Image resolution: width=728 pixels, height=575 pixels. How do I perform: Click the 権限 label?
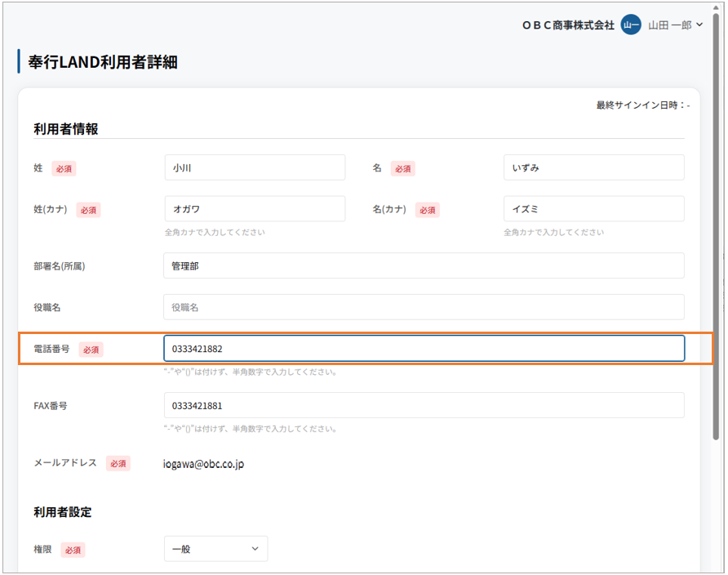click(x=42, y=550)
